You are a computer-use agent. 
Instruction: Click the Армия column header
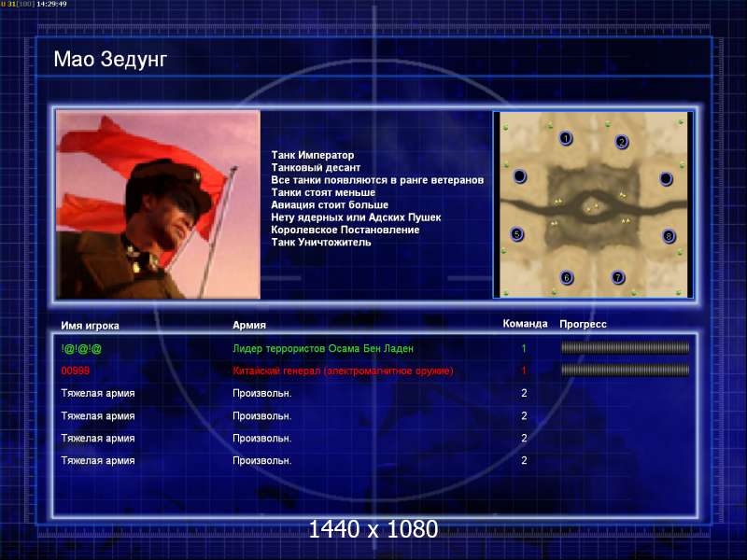[249, 325]
